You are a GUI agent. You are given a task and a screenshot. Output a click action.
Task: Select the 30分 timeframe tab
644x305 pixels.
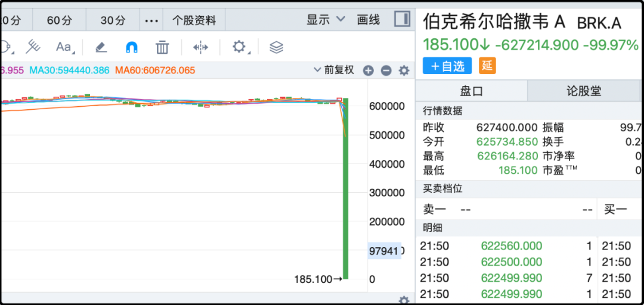pos(113,20)
